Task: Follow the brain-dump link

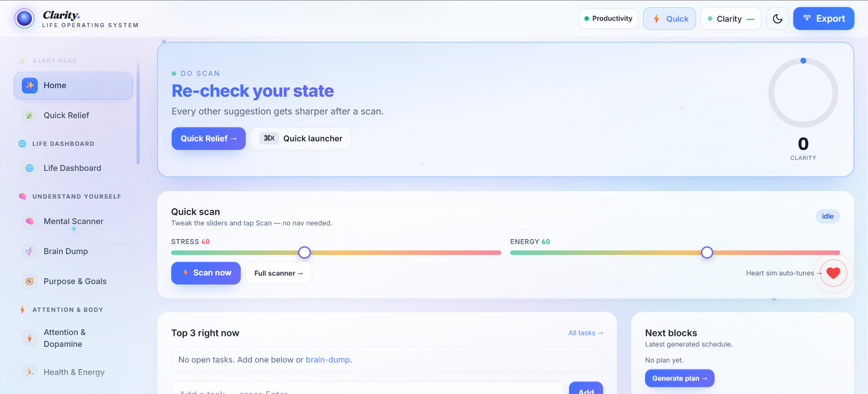Action: click(328, 360)
